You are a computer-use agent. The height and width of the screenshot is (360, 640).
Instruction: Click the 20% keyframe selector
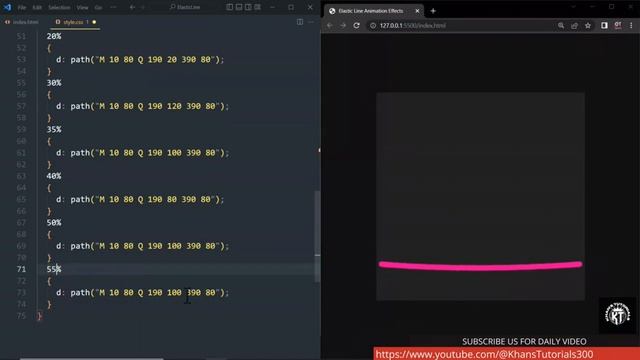click(x=53, y=36)
